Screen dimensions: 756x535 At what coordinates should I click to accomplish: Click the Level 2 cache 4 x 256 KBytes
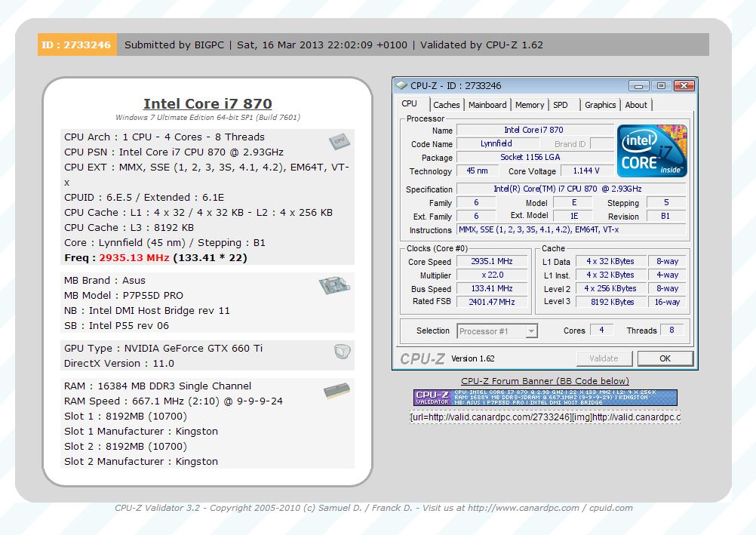point(612,288)
